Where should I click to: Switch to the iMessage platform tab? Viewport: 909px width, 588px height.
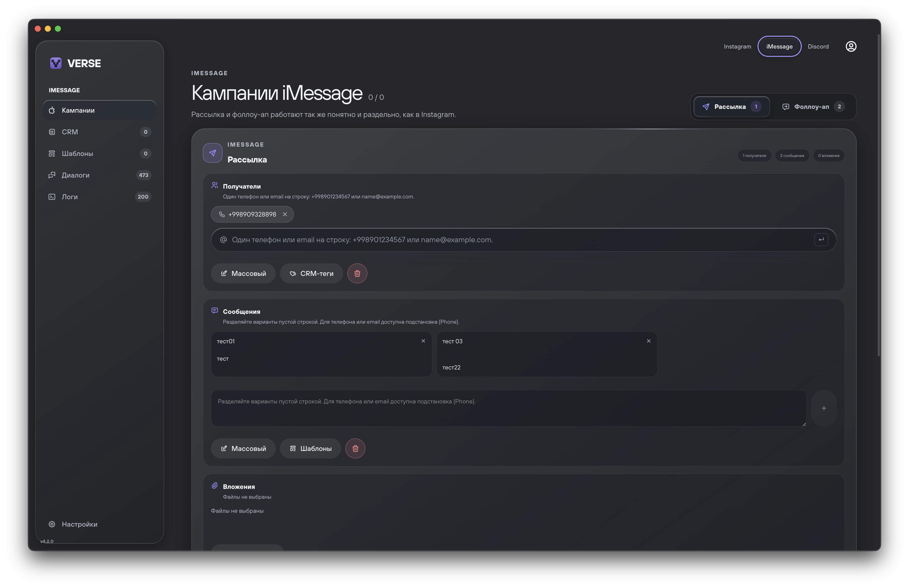pos(779,46)
